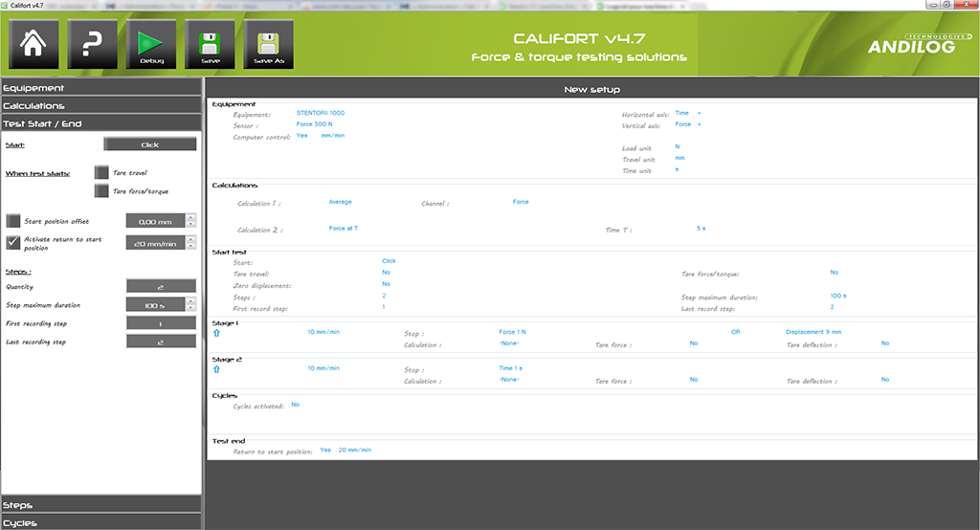Click Step maximum duration 100 s field
980x530 pixels.
156,305
